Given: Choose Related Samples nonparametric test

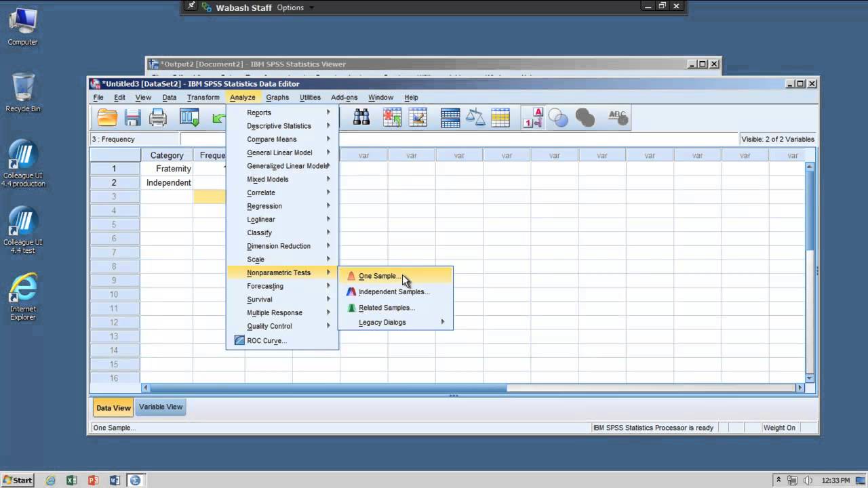Looking at the screenshot, I should (395, 308).
